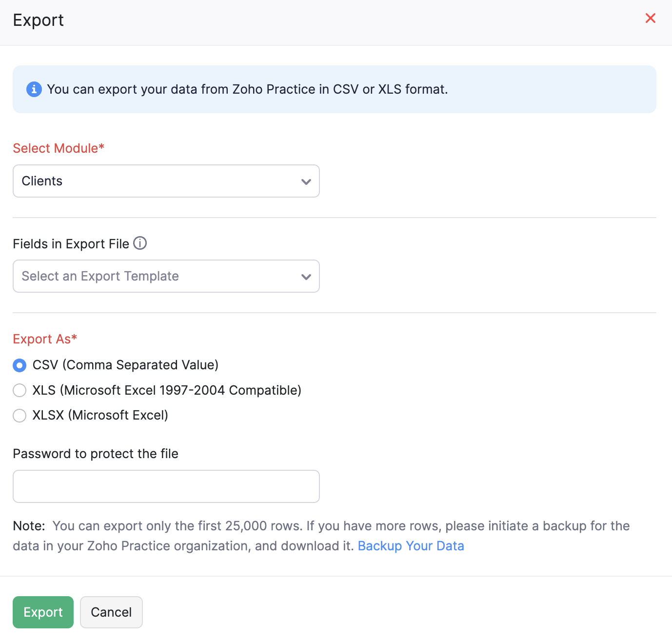The image size is (672, 643).
Task: Select XLSX Microsoft Excel format
Action: [20, 415]
